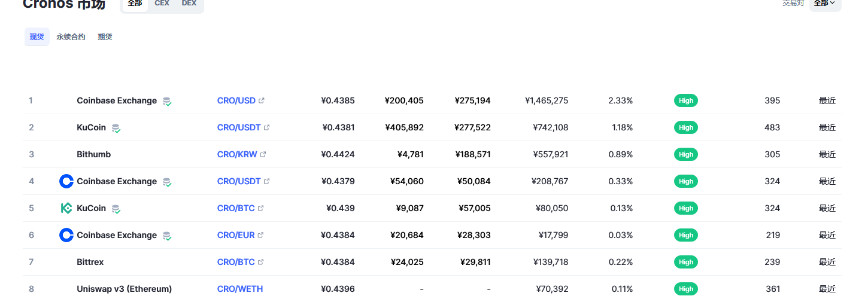Open the 期货 tab
Viewport: 868px width, 299px height.
(x=105, y=37)
